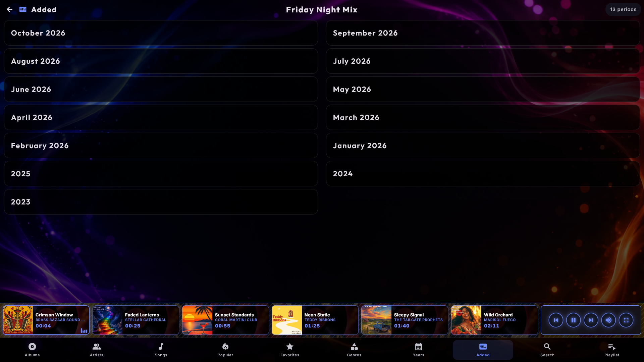This screenshot has width=644, height=362.
Task: Open the July 2026 period
Action: coord(483,61)
